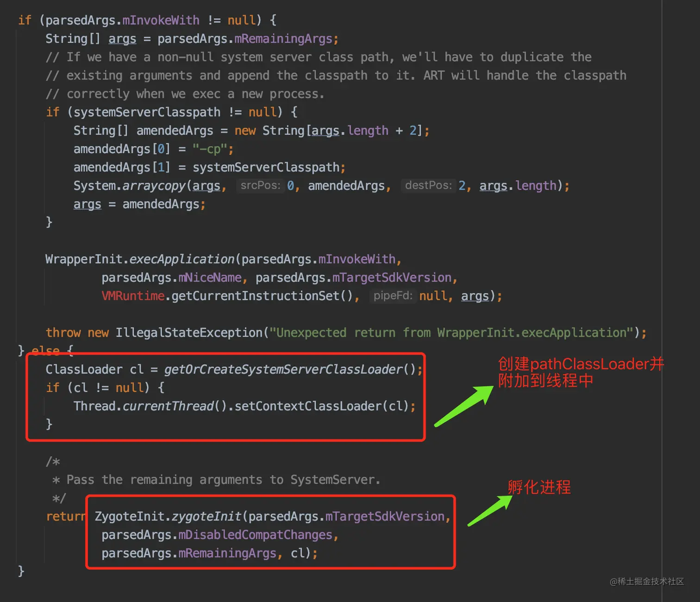Click the comment line starting '// If we have'
The height and width of the screenshot is (602, 700).
[x=319, y=57]
